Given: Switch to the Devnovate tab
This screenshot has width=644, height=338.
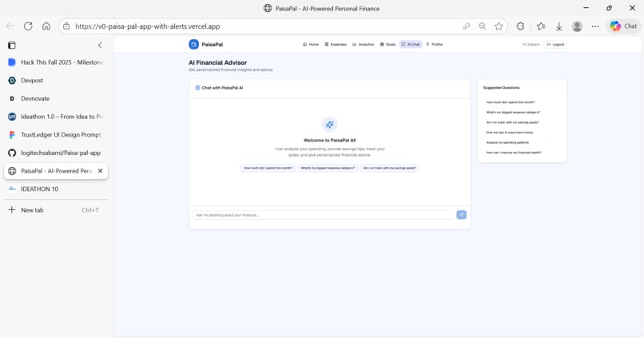Looking at the screenshot, I should (56, 98).
